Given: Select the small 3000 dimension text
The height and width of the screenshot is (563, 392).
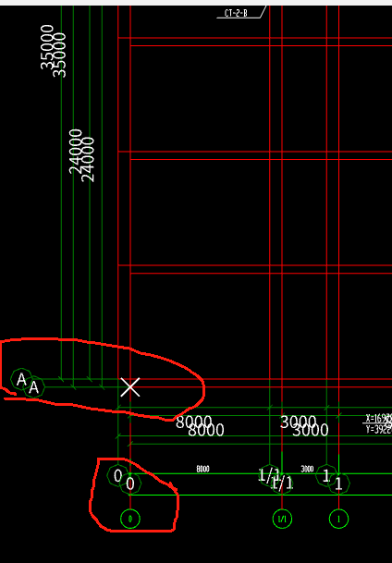Looking at the screenshot, I should coord(307,469).
